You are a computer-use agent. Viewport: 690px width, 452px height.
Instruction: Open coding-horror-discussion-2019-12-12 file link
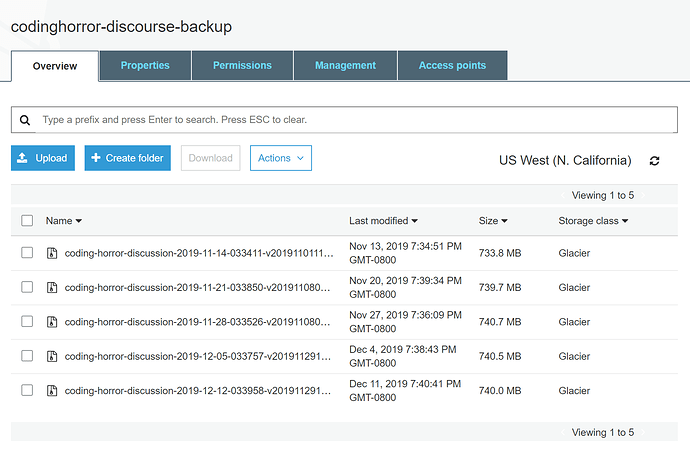coord(198,391)
